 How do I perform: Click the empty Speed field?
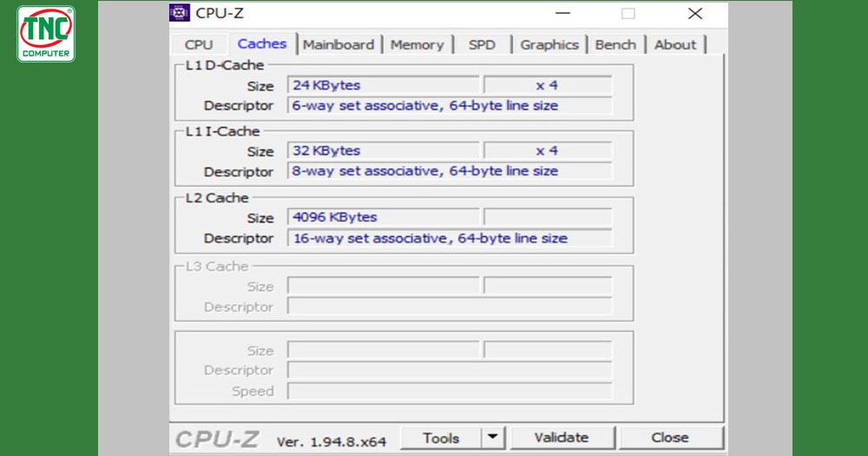click(450, 391)
